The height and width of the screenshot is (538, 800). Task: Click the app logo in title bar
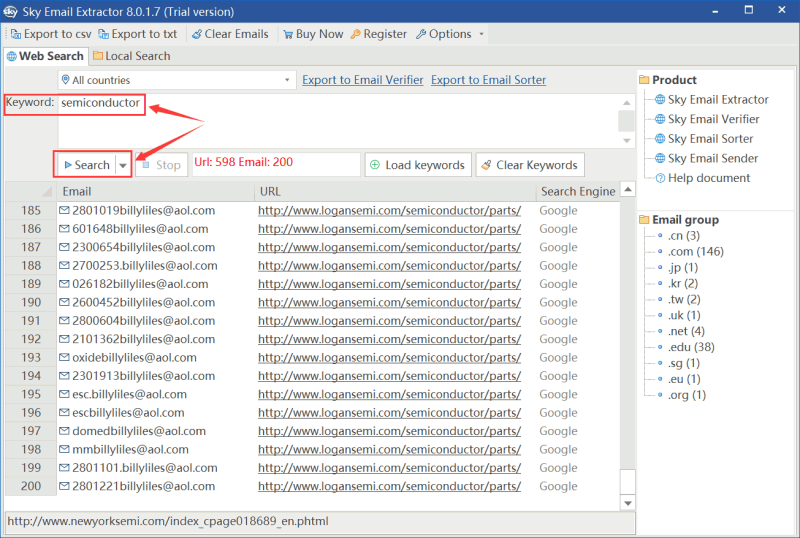pyautogui.click(x=10, y=11)
